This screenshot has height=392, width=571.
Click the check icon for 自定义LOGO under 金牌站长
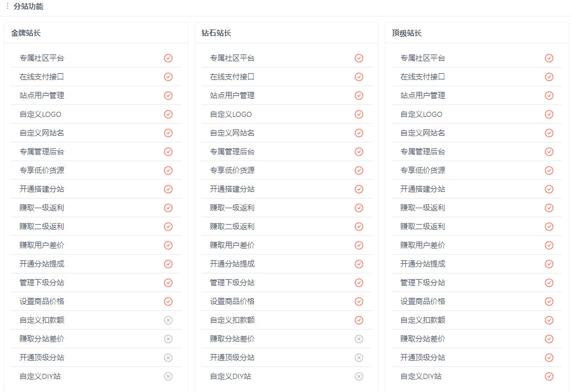(168, 114)
